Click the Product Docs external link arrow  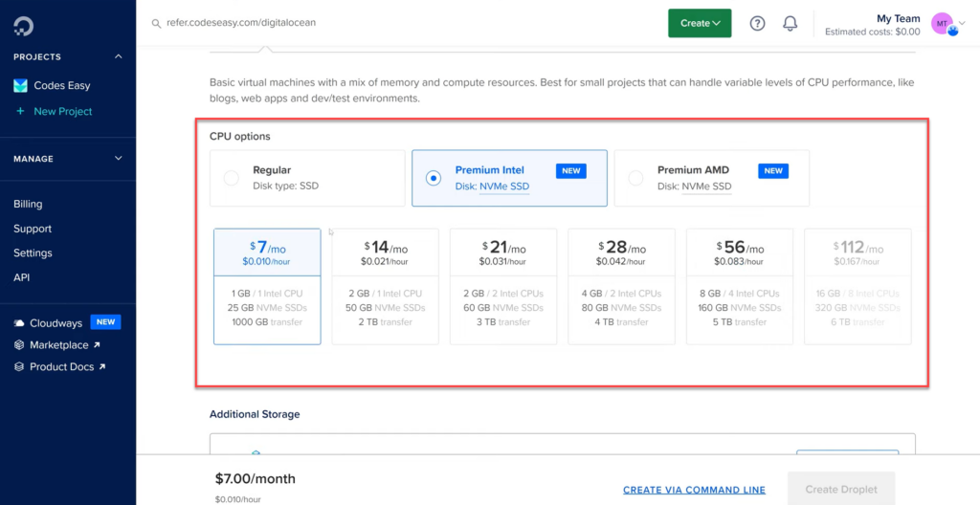[101, 367]
